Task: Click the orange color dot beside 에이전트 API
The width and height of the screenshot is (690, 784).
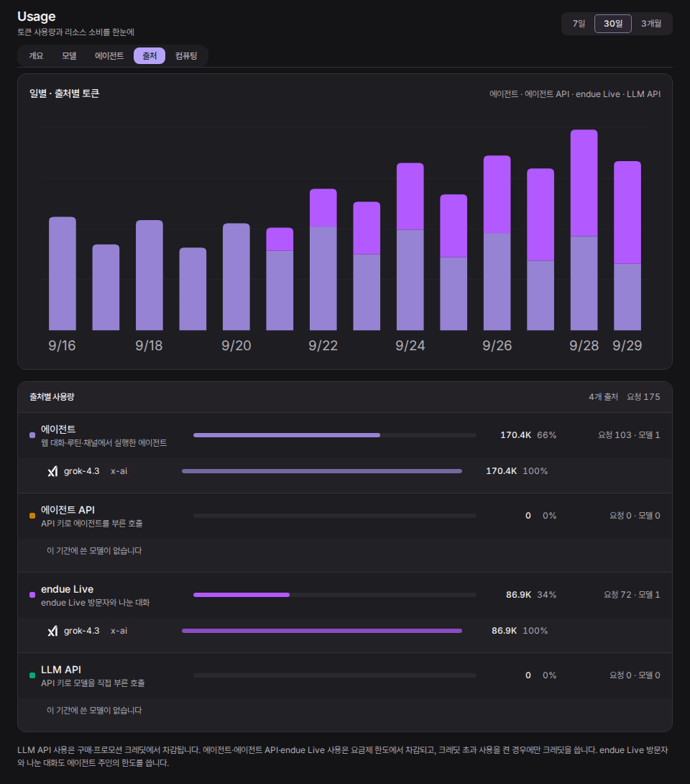Action: click(x=32, y=516)
